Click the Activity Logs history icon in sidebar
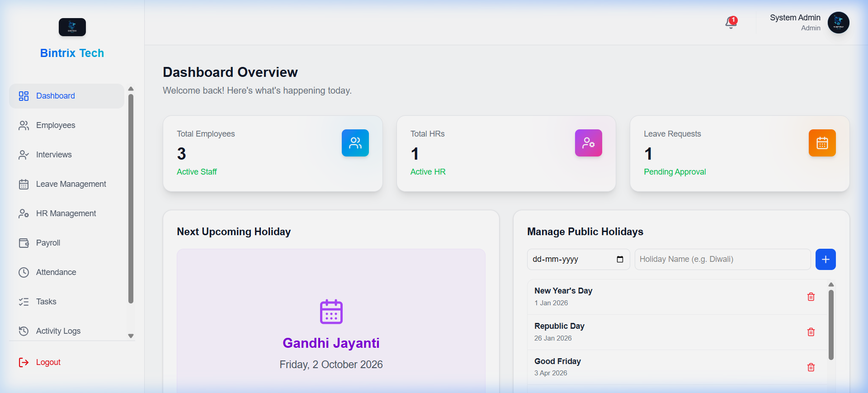868x393 pixels. (24, 331)
